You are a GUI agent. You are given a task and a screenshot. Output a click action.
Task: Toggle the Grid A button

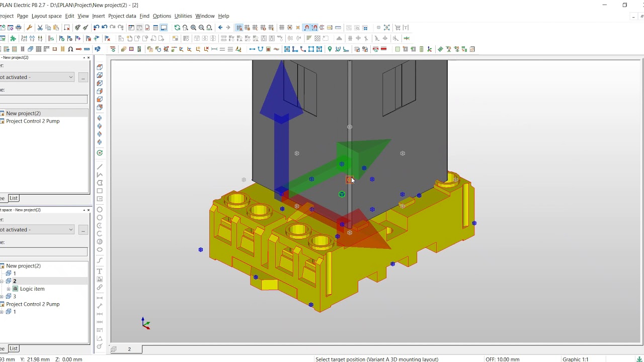(x=239, y=28)
